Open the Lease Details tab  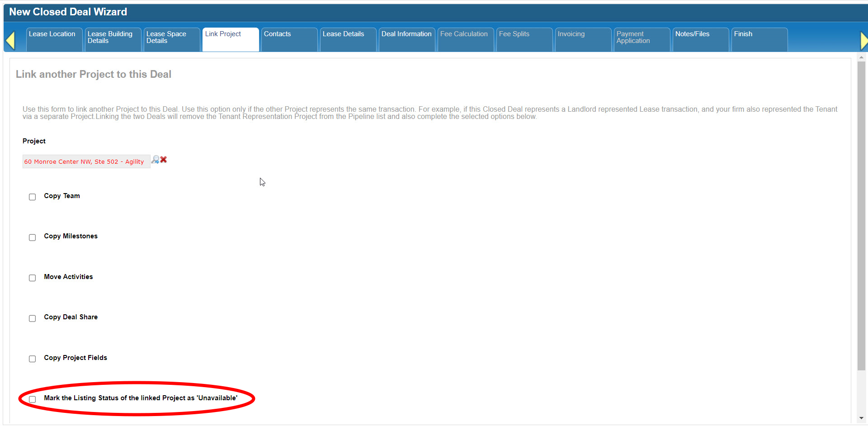(x=348, y=39)
